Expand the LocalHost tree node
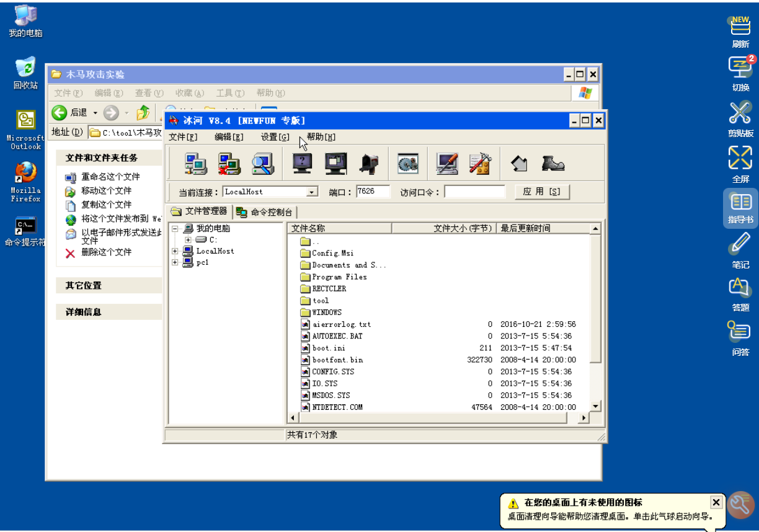Viewport: 759px width, 532px height. point(175,251)
